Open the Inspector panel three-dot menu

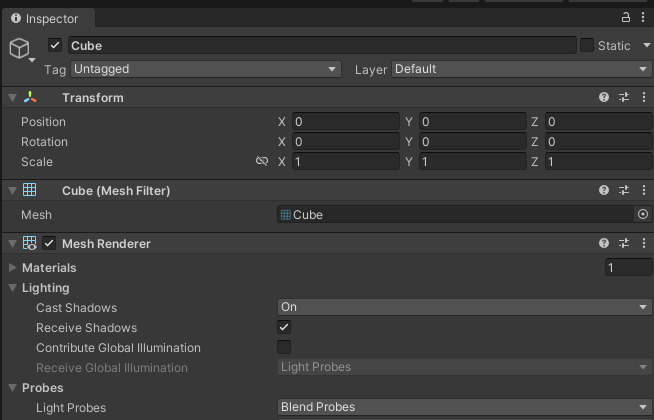(643, 17)
